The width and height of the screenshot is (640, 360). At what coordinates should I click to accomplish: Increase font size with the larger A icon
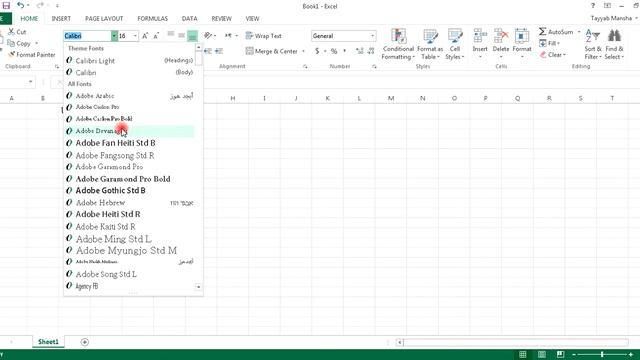coord(145,36)
